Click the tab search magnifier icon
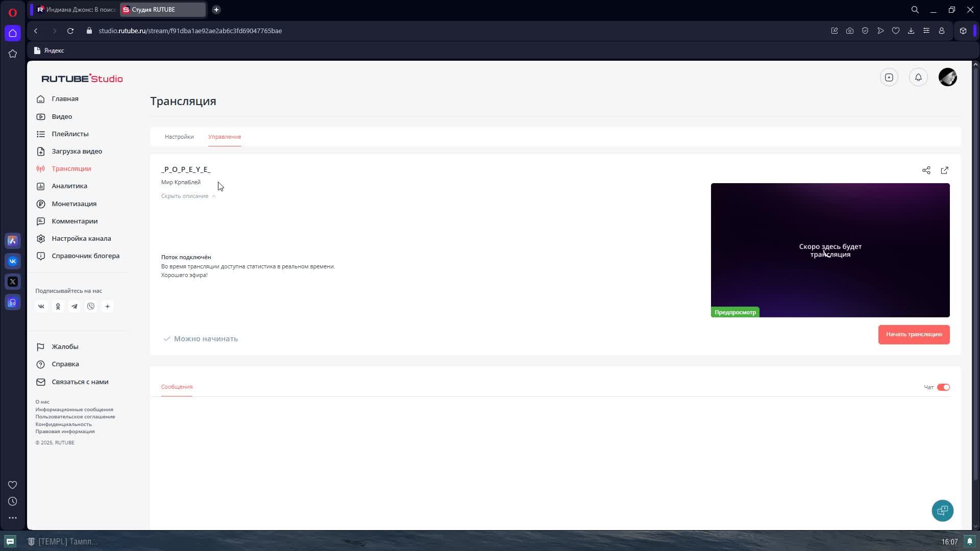980x551 pixels. [915, 10]
